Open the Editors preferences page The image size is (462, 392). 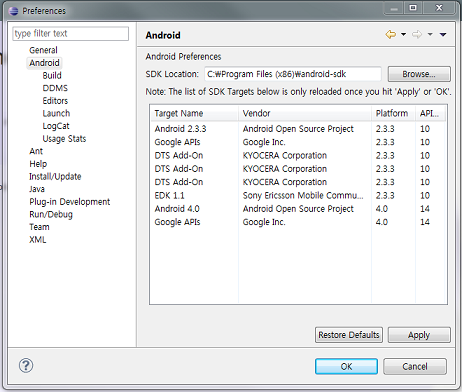pos(55,101)
